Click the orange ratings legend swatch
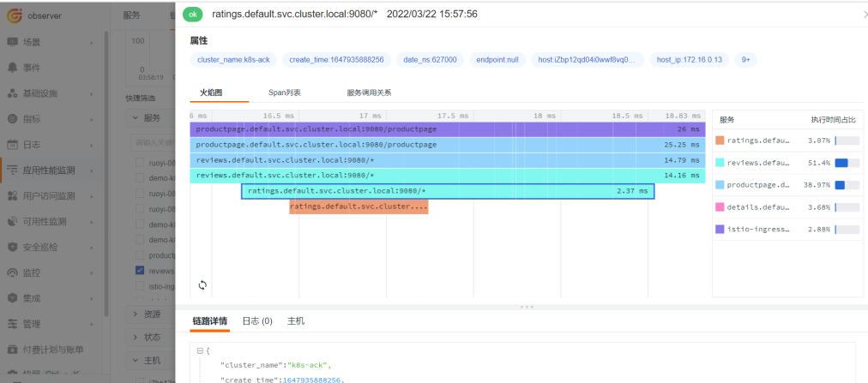 (720, 141)
